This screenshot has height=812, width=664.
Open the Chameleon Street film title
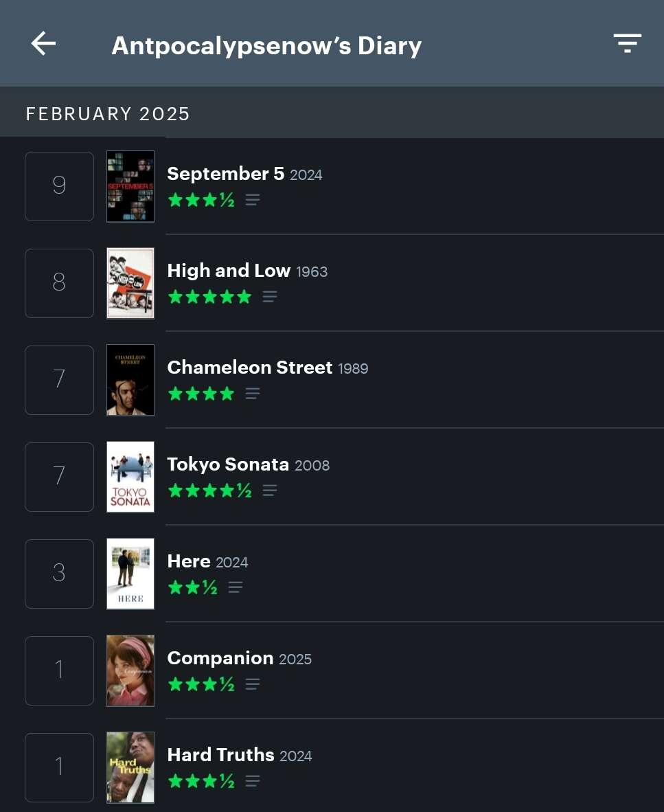[x=249, y=368]
